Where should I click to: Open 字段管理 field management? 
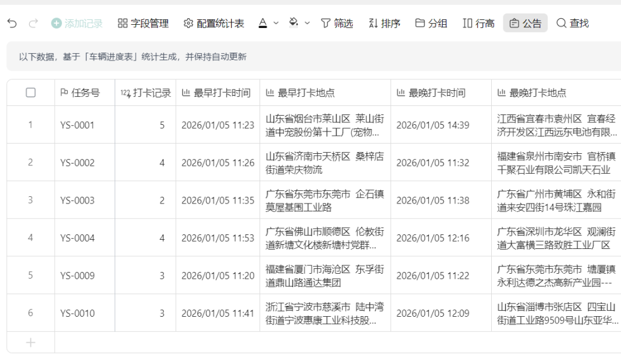[x=143, y=24]
